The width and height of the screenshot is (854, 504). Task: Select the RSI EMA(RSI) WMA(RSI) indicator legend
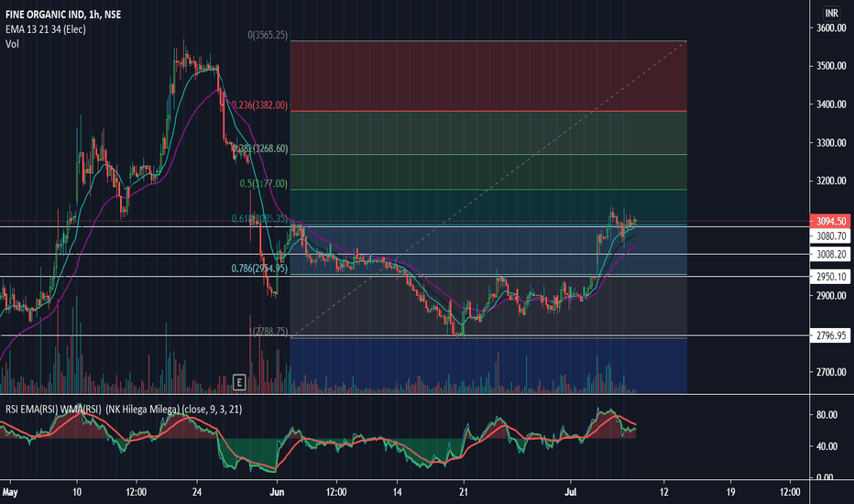(x=124, y=410)
